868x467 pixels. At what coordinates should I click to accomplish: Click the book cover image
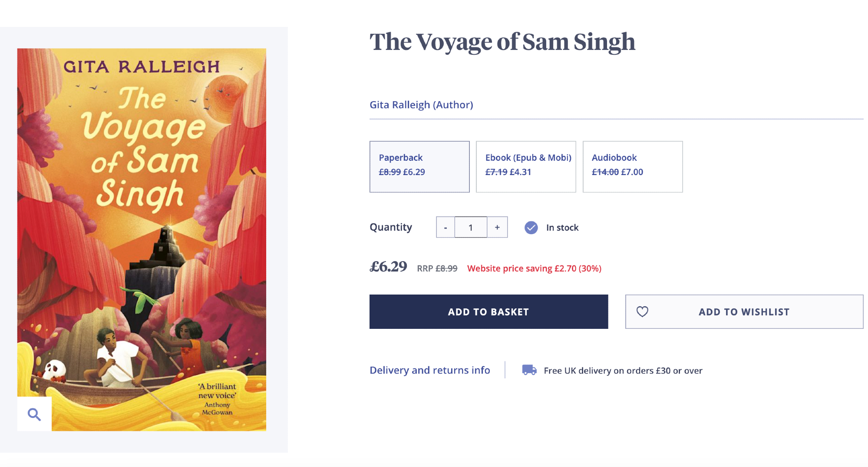tap(142, 239)
